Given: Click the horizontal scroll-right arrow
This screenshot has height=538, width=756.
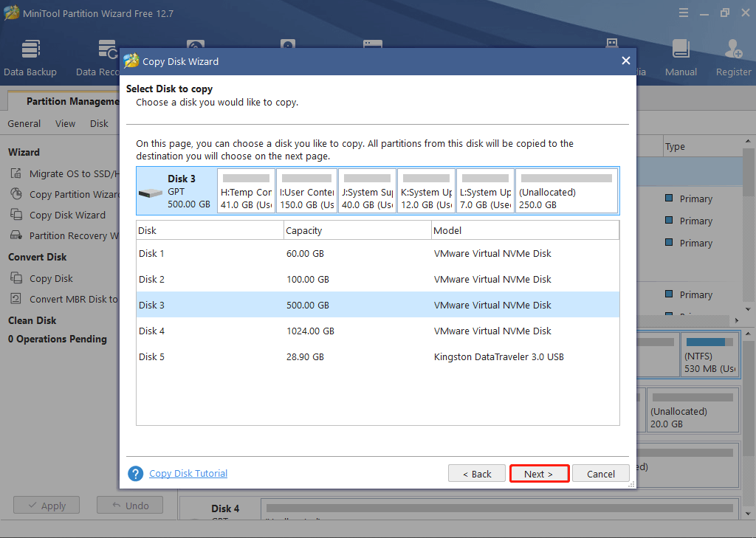Looking at the screenshot, I should (736, 320).
